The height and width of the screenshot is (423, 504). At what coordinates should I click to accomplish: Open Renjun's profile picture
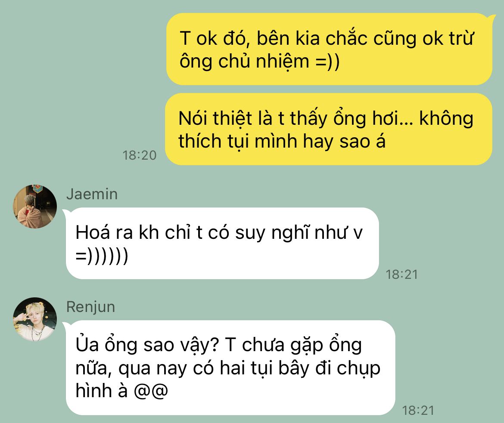click(35, 319)
